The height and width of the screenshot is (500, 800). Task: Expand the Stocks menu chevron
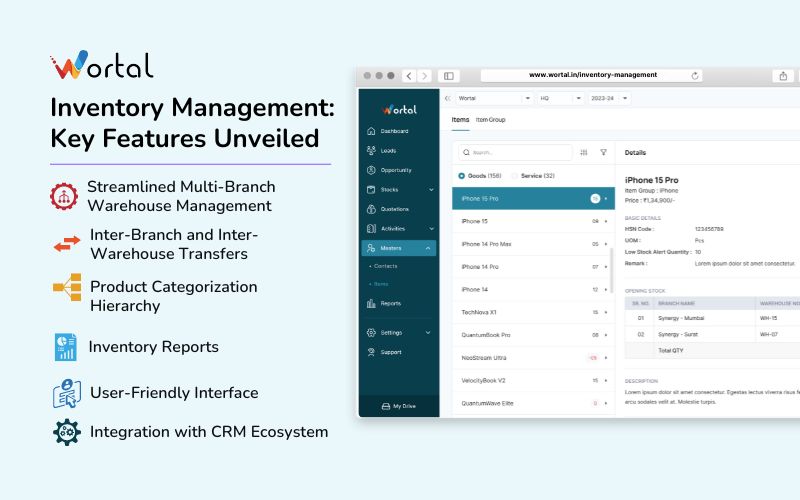coord(431,189)
